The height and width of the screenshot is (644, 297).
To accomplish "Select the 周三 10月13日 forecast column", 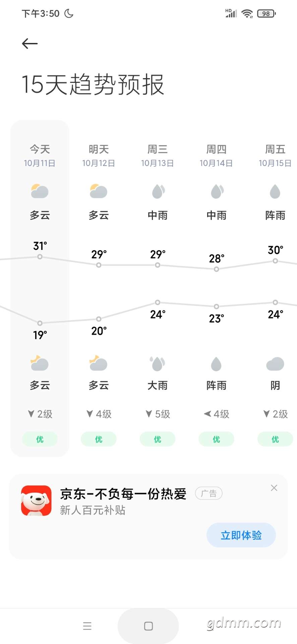I will [x=158, y=288].
